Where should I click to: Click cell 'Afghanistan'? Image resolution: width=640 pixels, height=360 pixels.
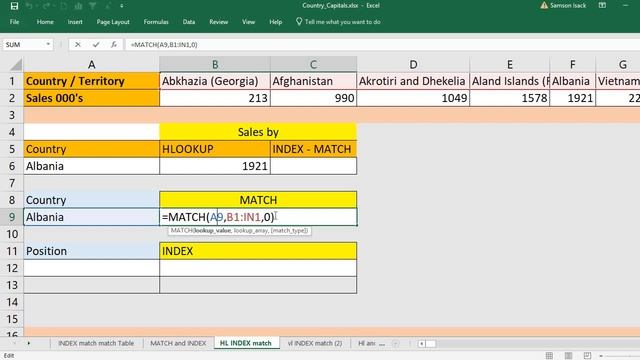coord(313,81)
